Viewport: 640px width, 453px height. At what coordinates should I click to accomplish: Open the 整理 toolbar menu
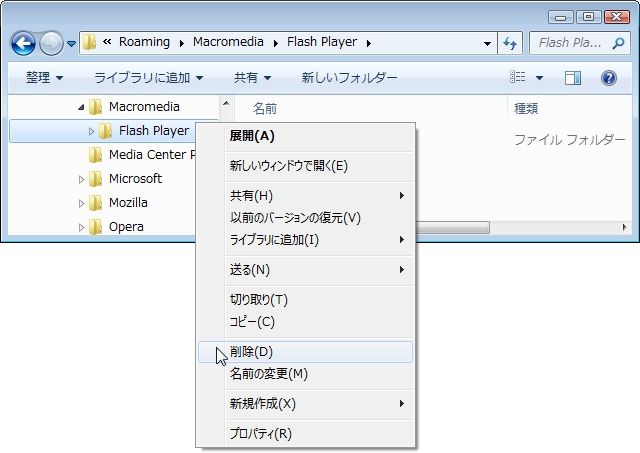point(44,78)
